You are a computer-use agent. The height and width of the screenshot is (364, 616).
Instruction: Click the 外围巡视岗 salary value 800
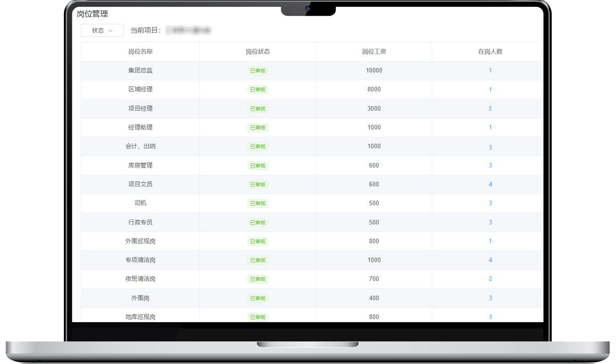click(374, 241)
